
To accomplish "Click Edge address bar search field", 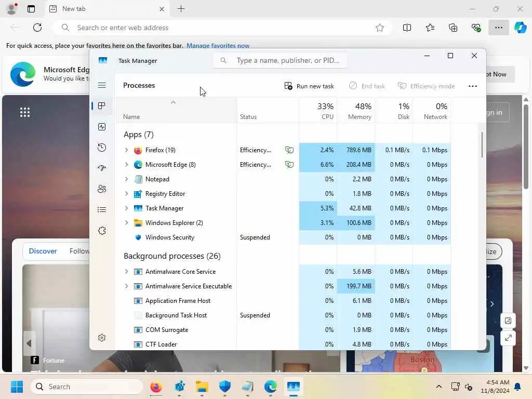I will pyautogui.click(x=222, y=28).
